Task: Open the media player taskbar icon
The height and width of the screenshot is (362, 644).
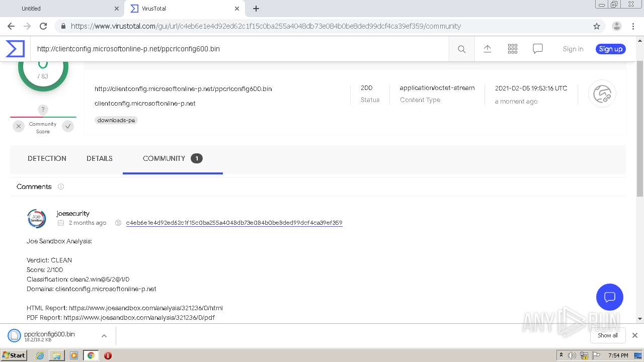Action: coord(74,355)
